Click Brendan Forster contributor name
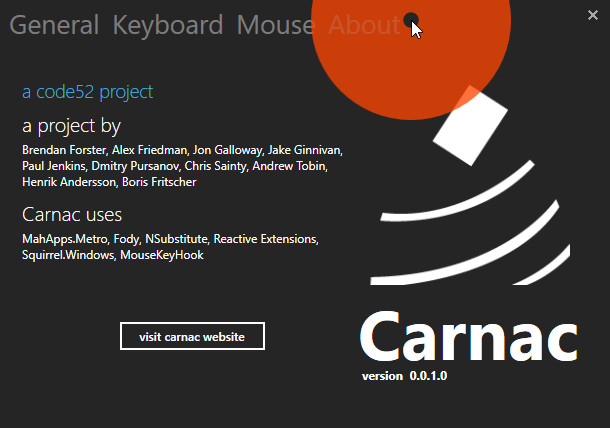The width and height of the screenshot is (610, 428). (x=64, y=150)
